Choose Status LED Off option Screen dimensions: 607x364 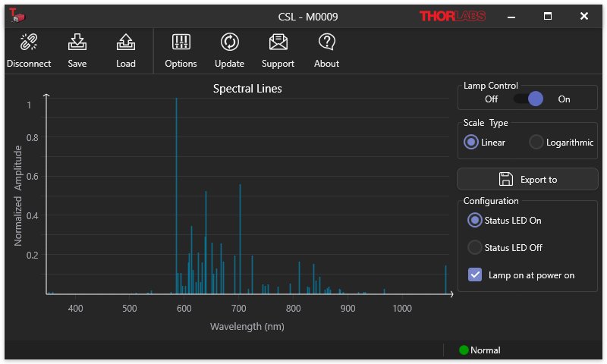point(475,247)
